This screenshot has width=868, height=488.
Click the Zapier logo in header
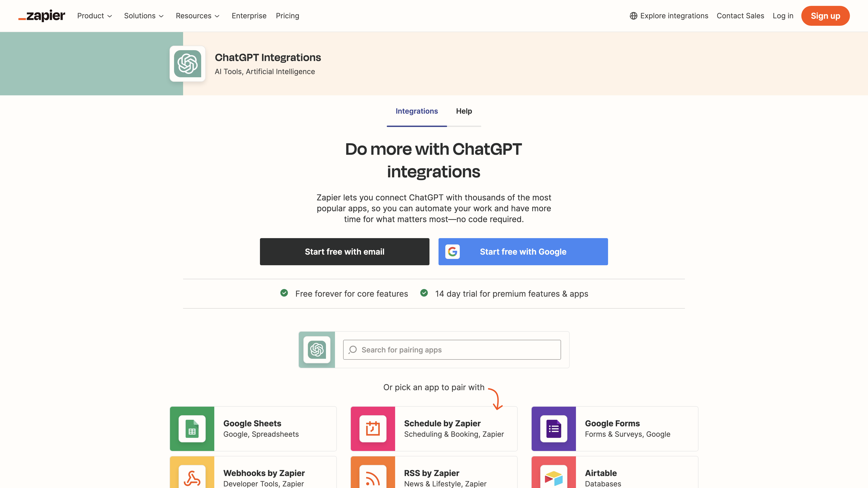41,16
